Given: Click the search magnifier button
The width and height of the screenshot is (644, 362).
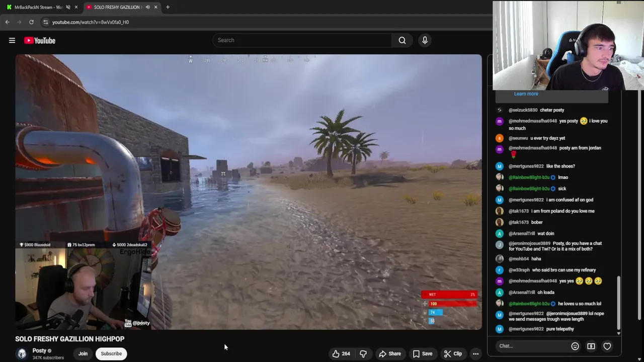Looking at the screenshot, I should point(402,40).
